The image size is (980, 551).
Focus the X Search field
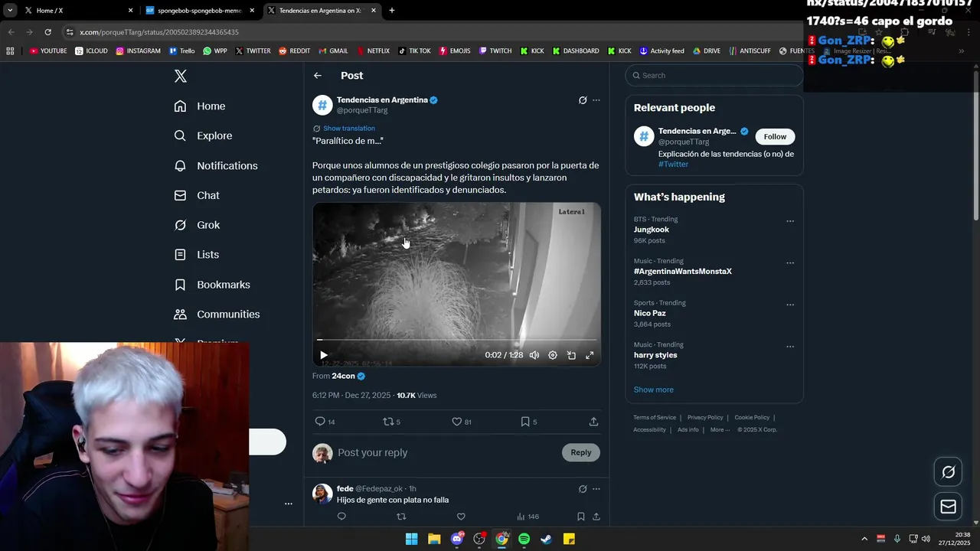point(714,76)
